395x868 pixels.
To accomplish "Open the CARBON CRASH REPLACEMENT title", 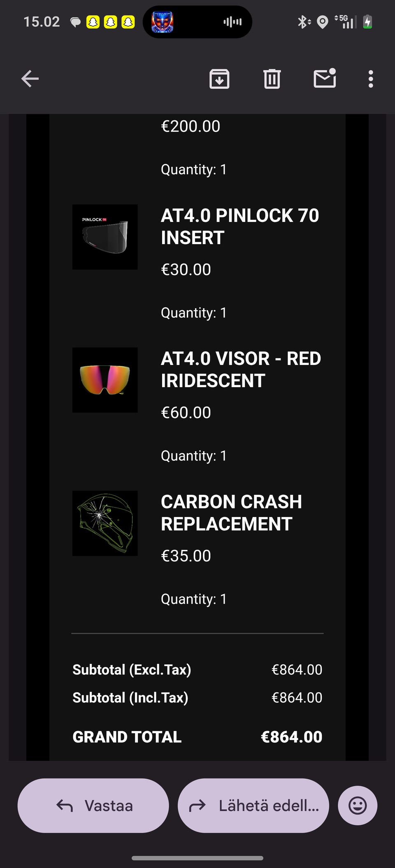I will 231,512.
